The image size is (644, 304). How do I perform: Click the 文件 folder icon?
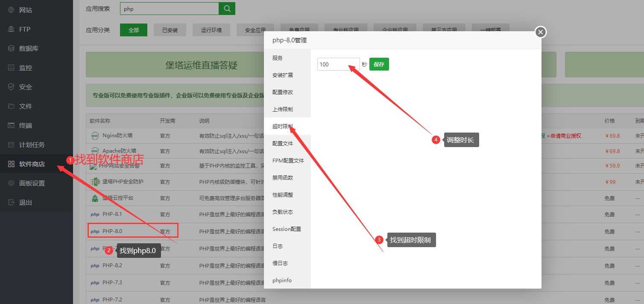point(11,106)
